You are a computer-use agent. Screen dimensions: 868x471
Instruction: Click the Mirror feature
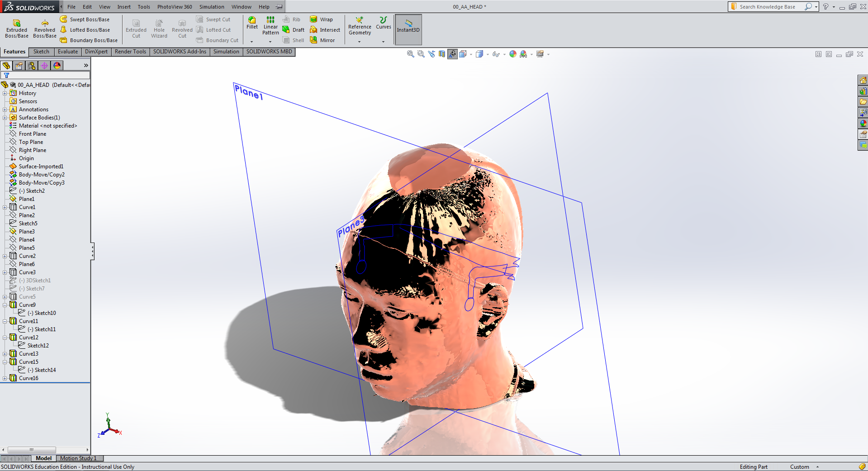point(323,40)
